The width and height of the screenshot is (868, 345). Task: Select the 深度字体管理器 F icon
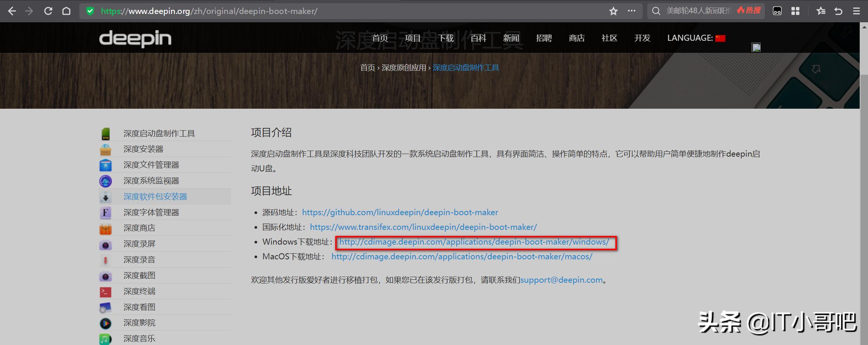[106, 212]
